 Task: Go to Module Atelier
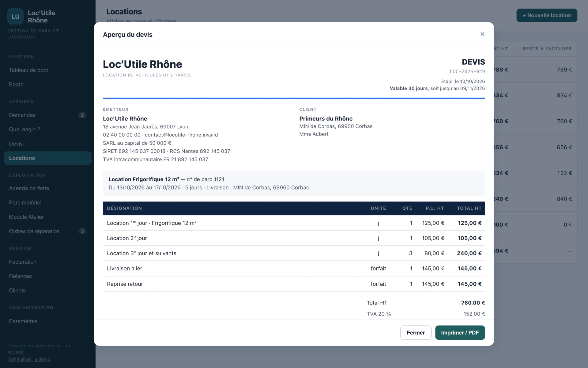click(x=47, y=217)
